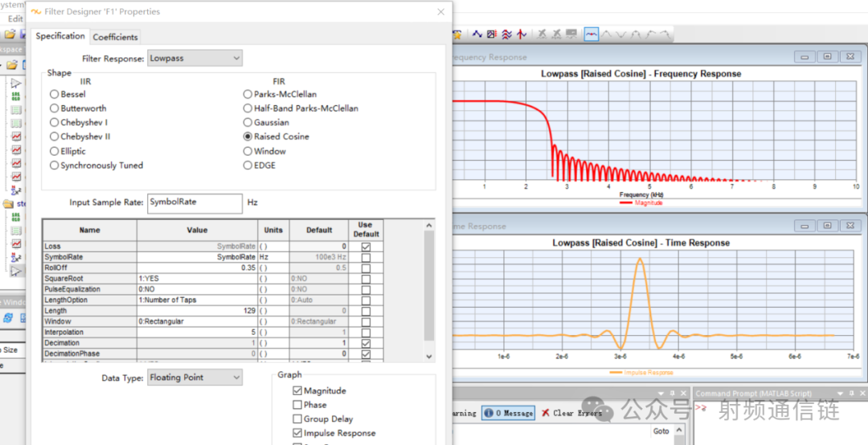This screenshot has width=868, height=445.
Task: Click the red vertical spike marker icon
Action: (x=522, y=35)
